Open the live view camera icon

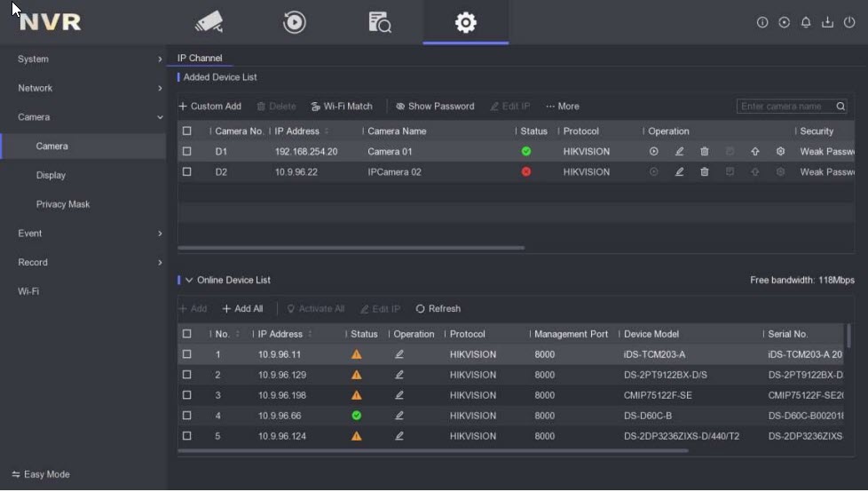click(209, 22)
